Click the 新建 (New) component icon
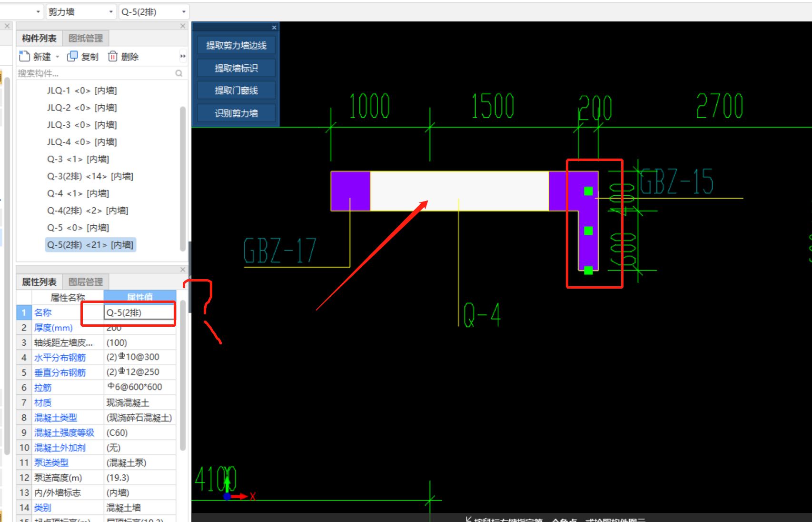 pos(24,56)
